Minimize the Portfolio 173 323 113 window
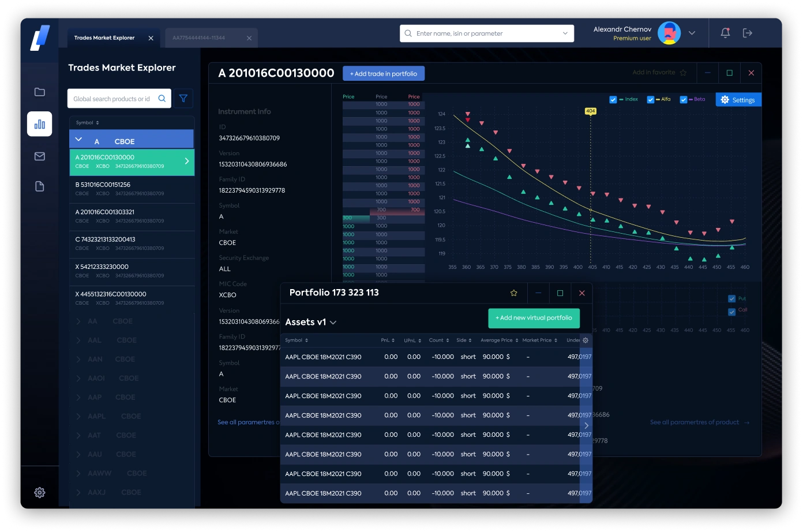Screen dimensions: 803x532 tap(538, 293)
